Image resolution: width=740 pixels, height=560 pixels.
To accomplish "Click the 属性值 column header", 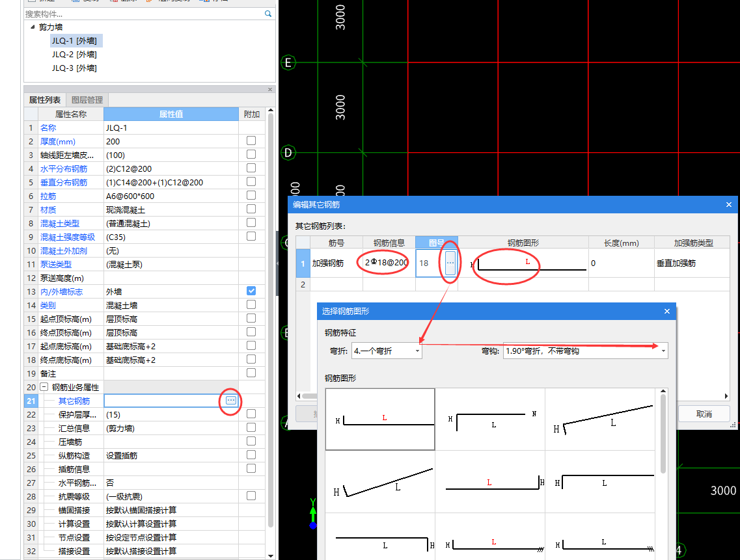I will pos(171,114).
